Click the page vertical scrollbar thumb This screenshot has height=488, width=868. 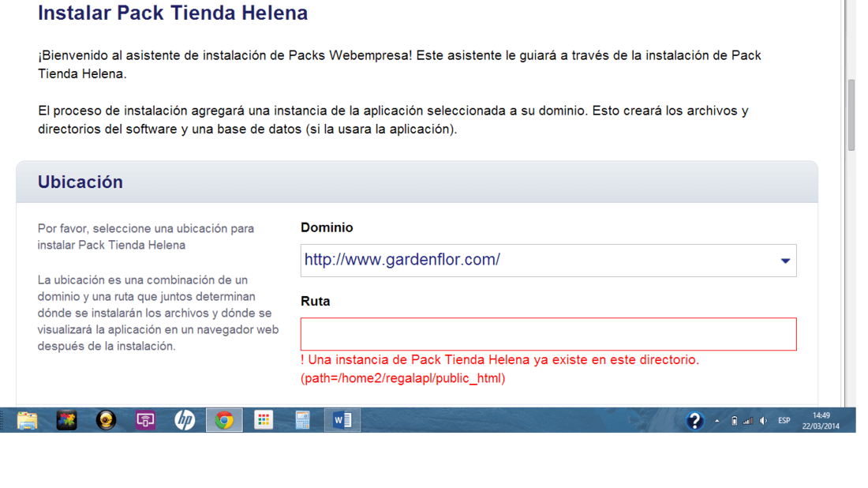pyautogui.click(x=851, y=115)
